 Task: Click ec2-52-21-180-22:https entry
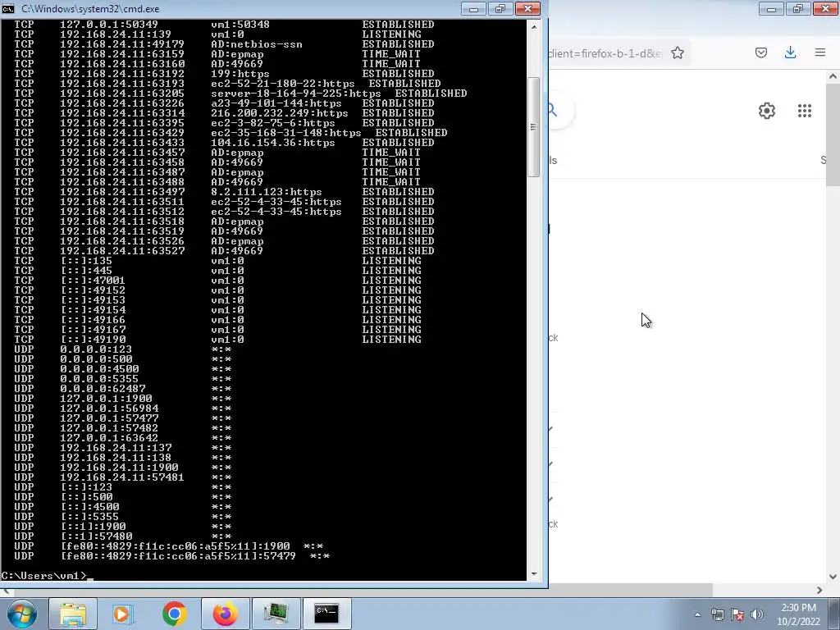click(283, 84)
